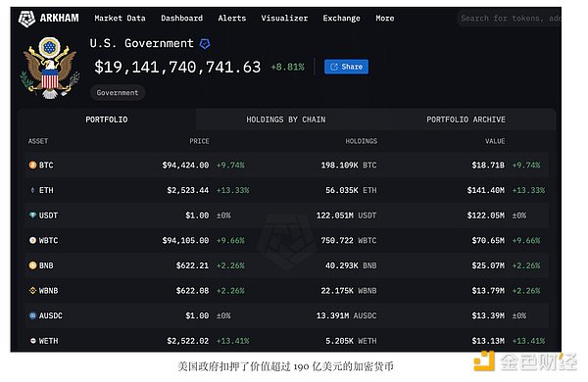
Task: Click the Government tag
Action: pos(118,93)
